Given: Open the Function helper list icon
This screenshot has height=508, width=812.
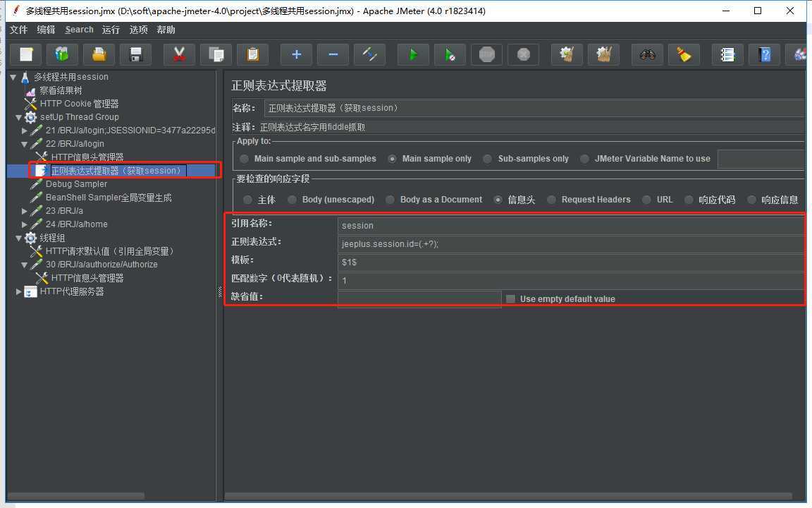Looking at the screenshot, I should pos(727,54).
